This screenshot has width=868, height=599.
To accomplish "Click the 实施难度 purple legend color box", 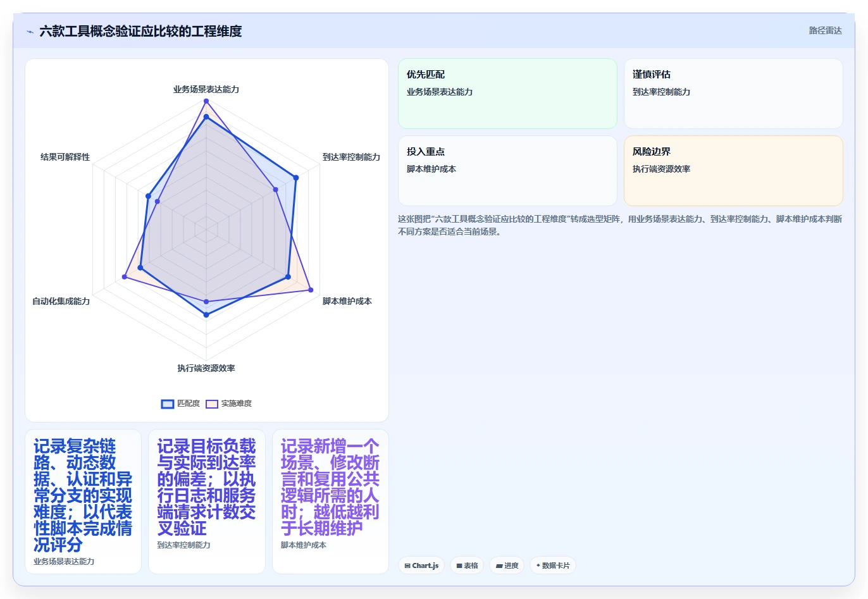I will point(212,404).
